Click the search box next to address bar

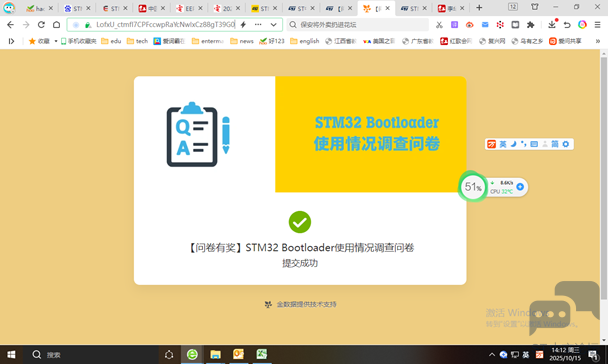(358, 25)
